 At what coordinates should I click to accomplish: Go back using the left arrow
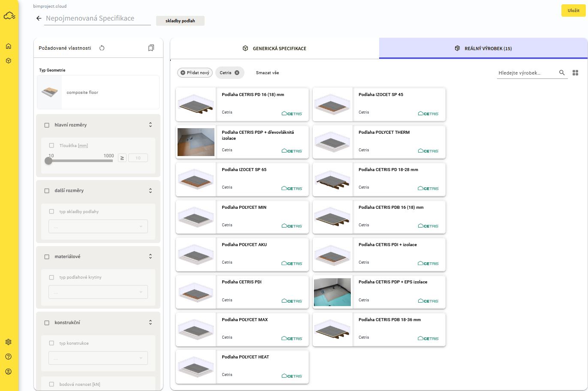(39, 18)
